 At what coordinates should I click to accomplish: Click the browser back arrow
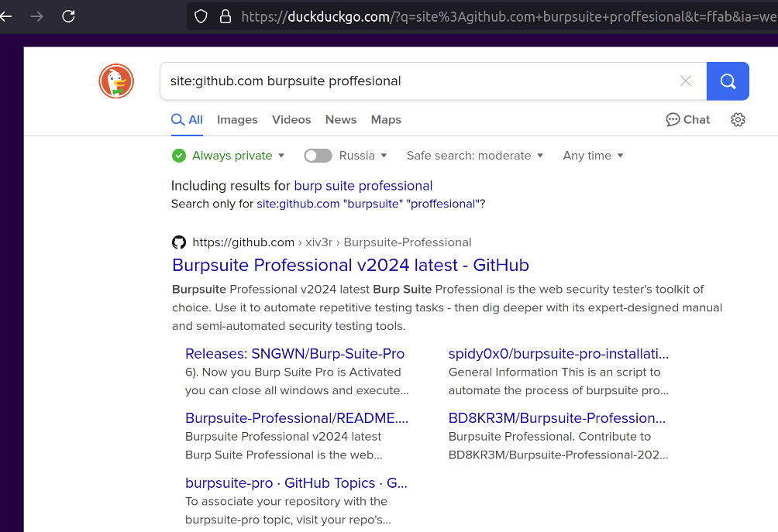coord(6,15)
